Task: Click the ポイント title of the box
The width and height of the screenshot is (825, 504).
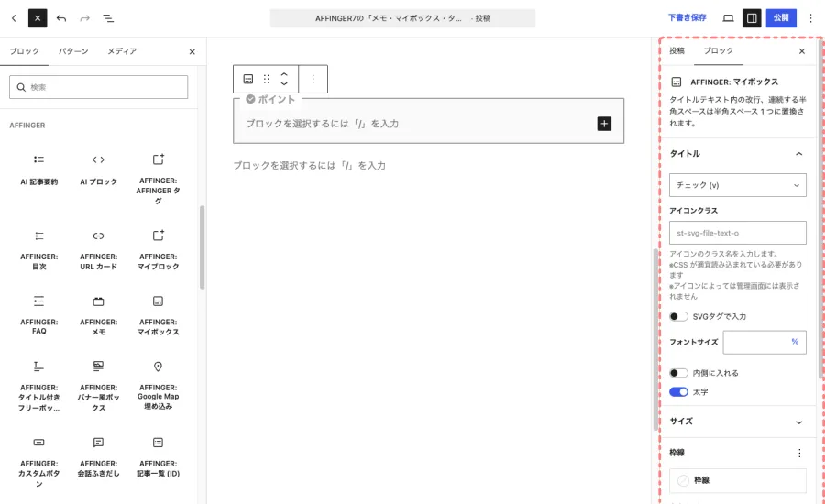Action: [276, 100]
